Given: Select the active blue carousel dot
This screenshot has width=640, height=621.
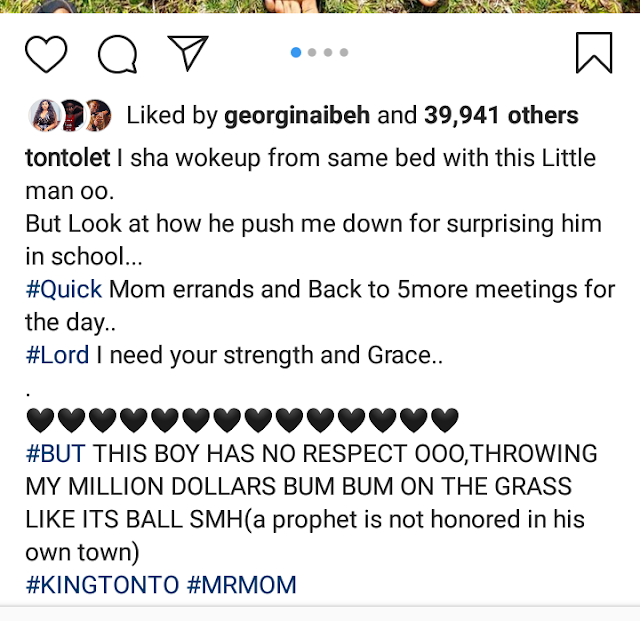Looking at the screenshot, I should click(296, 52).
